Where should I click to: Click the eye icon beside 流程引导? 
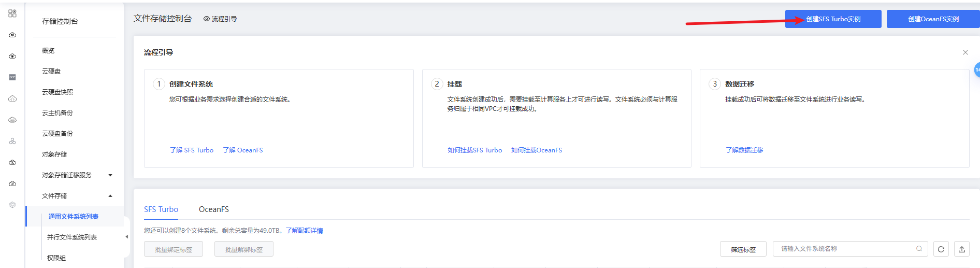coord(206,19)
